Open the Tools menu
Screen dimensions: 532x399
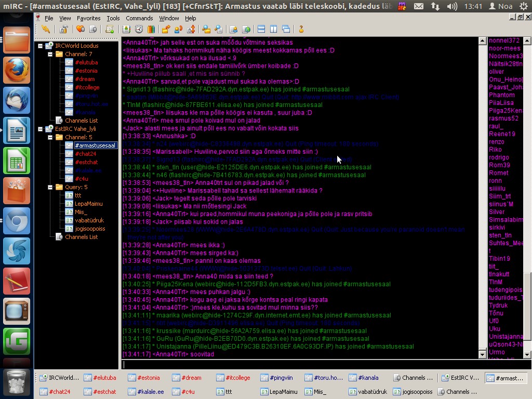pos(113,18)
